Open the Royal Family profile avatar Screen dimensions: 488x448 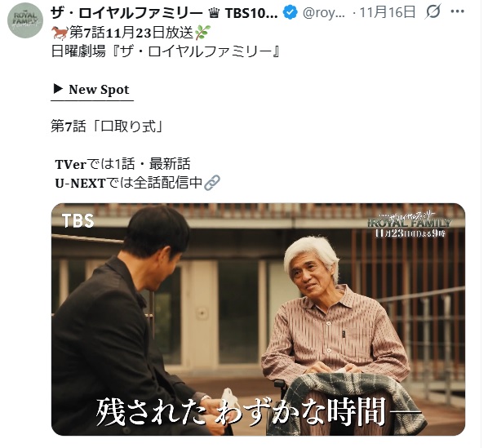[x=25, y=20]
